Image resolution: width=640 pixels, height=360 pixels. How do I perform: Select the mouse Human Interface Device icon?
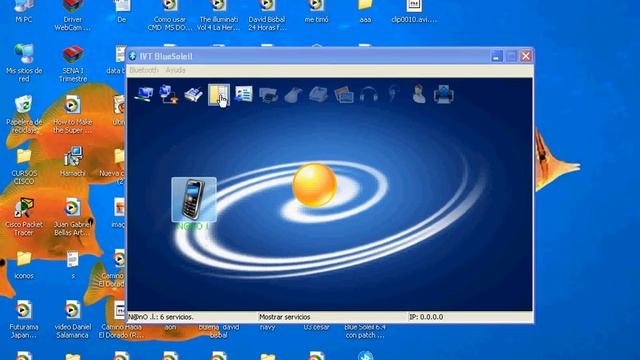293,95
